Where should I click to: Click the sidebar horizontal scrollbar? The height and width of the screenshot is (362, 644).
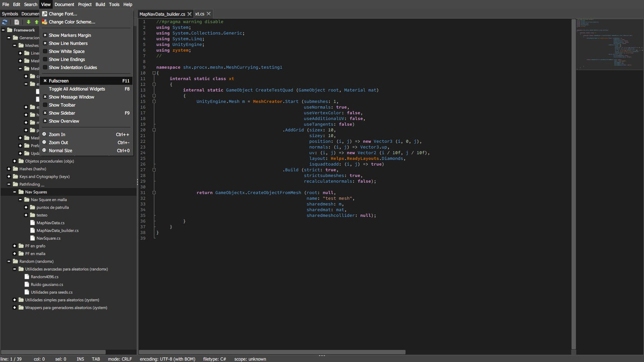tap(53, 352)
